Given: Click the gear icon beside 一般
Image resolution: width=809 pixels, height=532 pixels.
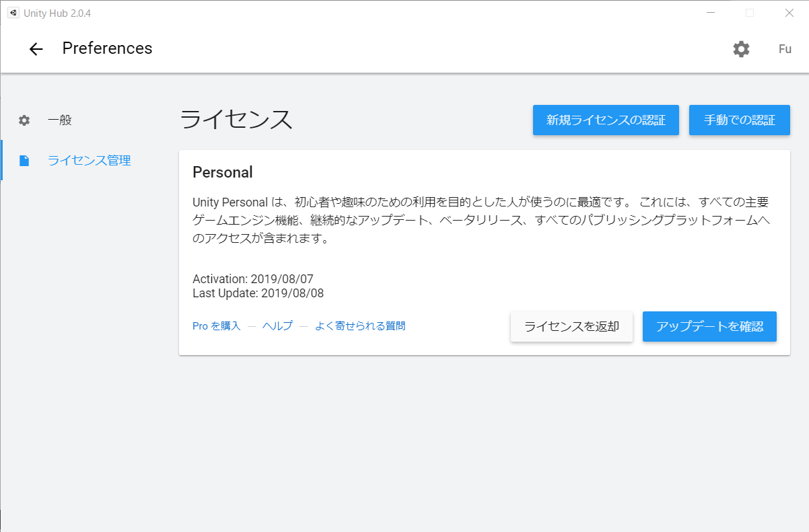Looking at the screenshot, I should pos(24,120).
